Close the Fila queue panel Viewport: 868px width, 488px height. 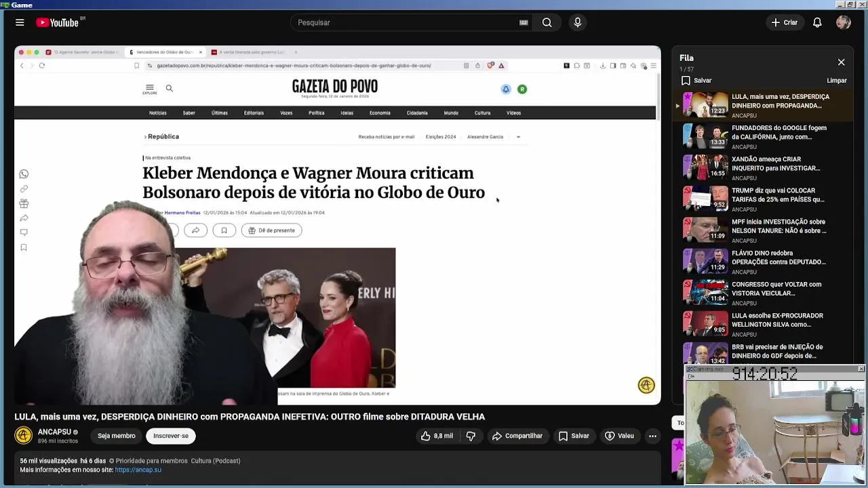841,62
